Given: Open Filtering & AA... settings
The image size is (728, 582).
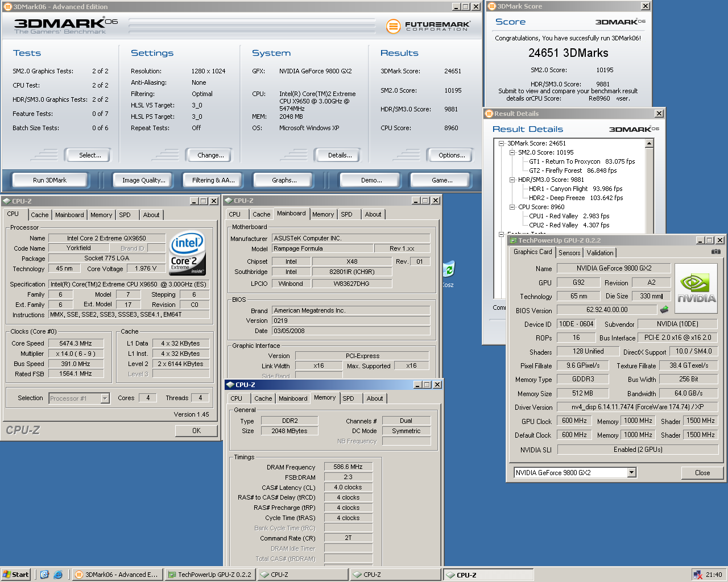Looking at the screenshot, I should pyautogui.click(x=213, y=180).
